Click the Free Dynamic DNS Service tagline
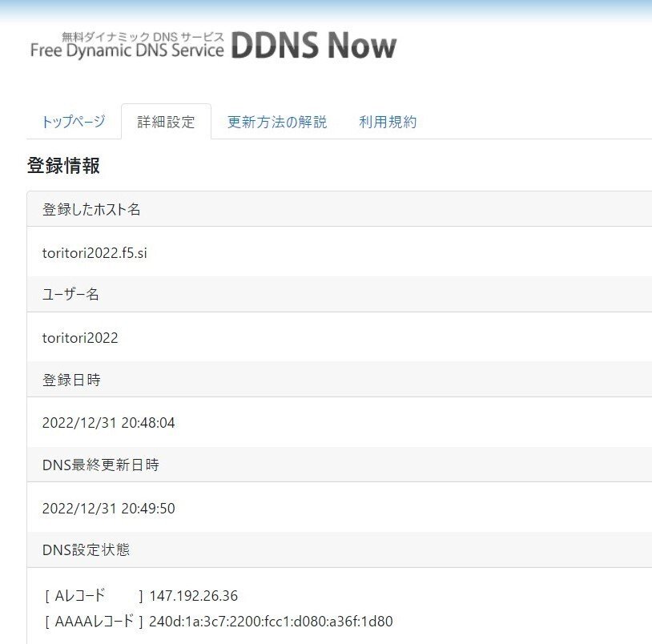 coord(127,50)
